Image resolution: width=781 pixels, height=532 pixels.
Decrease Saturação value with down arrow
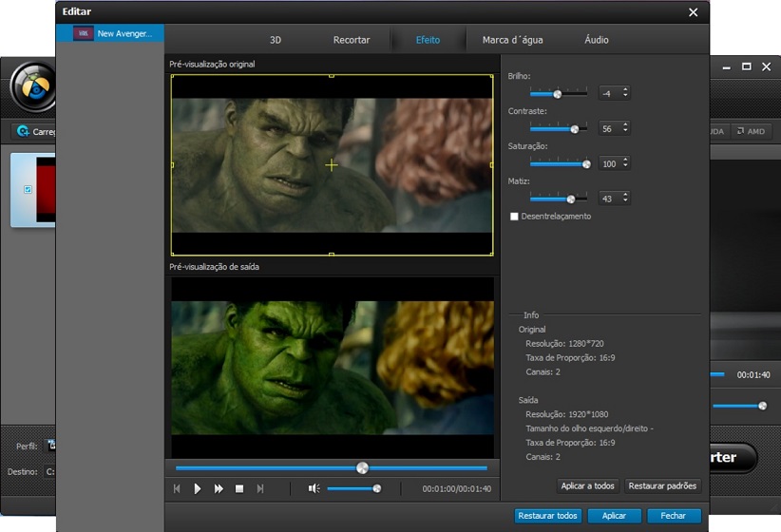(x=625, y=166)
